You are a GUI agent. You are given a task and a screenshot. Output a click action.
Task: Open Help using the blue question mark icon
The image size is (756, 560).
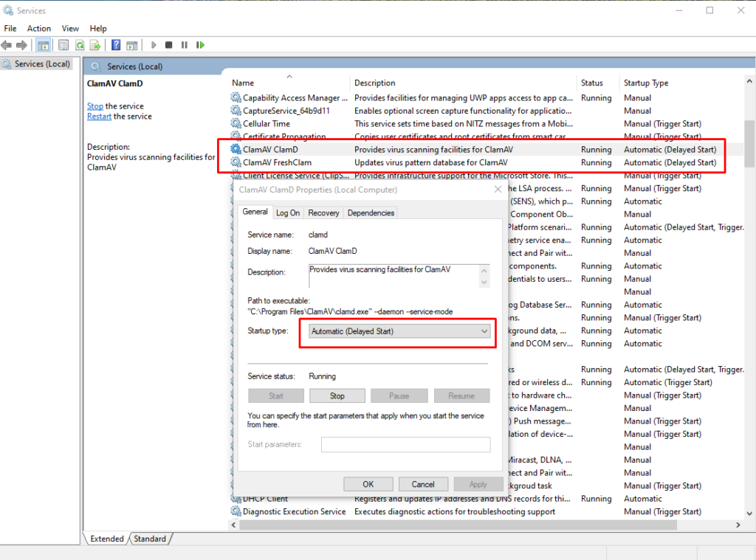tap(116, 44)
